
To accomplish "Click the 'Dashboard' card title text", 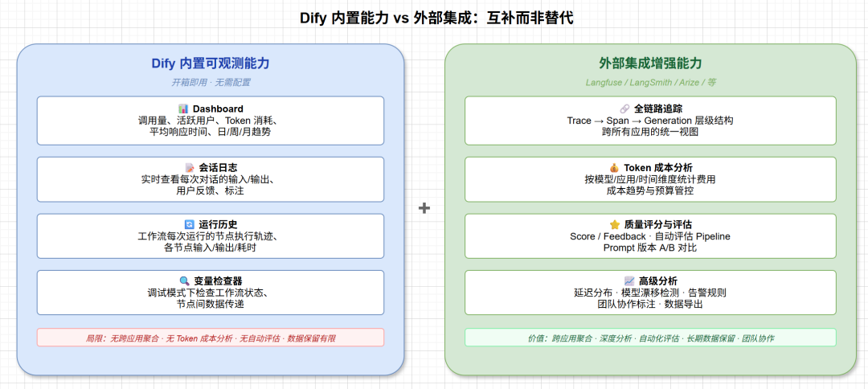I will tap(218, 109).
